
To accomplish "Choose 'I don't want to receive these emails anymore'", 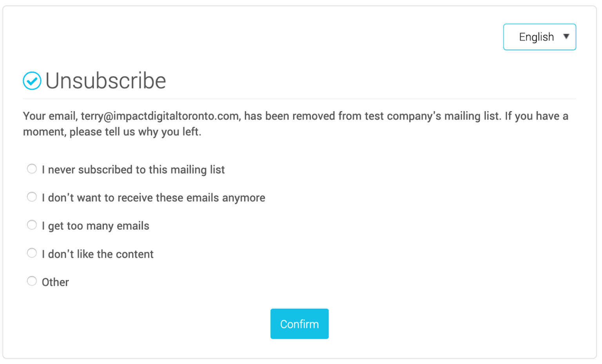I will click(x=32, y=197).
